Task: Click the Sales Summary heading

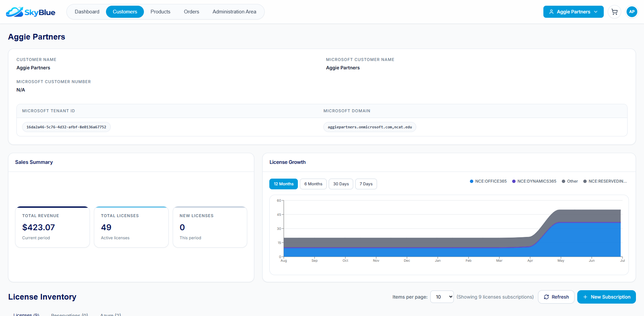Action: (x=34, y=162)
